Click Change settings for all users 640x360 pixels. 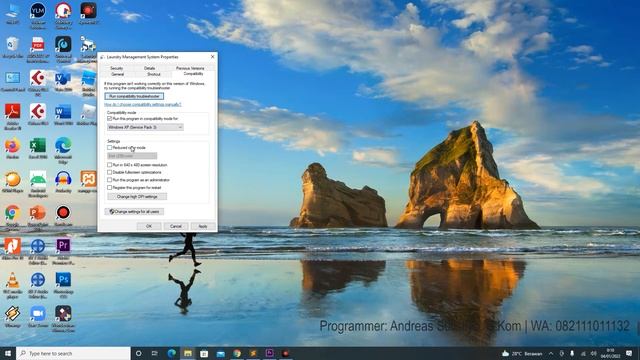point(134,211)
